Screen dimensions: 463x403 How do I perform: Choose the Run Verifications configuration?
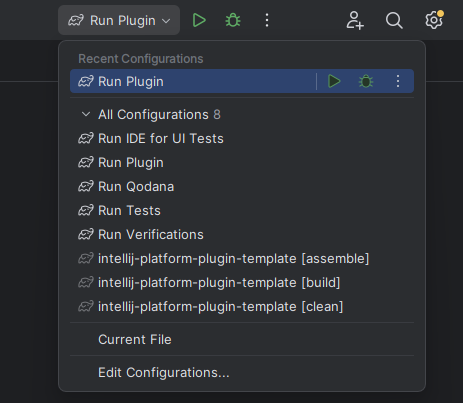click(242, 235)
